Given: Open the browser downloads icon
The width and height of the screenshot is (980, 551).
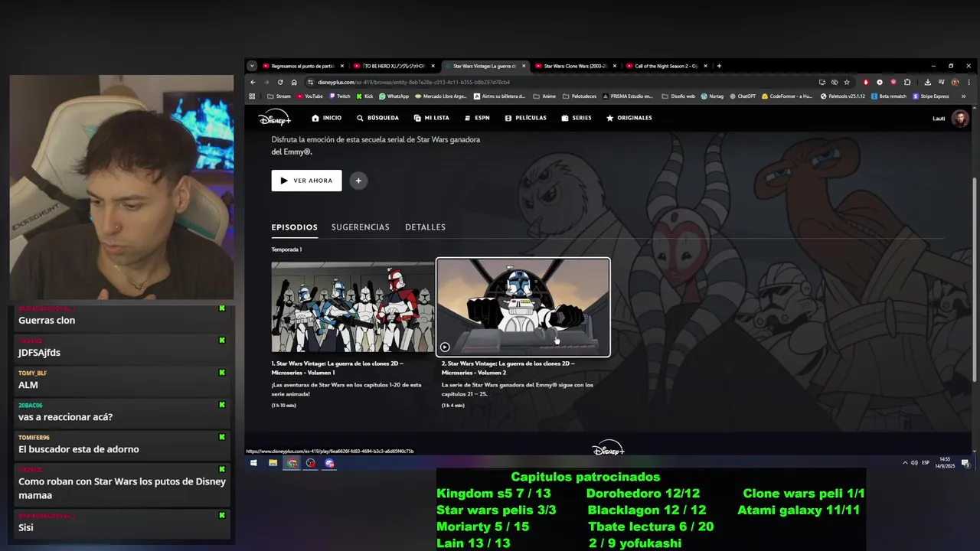Looking at the screenshot, I should point(928,82).
